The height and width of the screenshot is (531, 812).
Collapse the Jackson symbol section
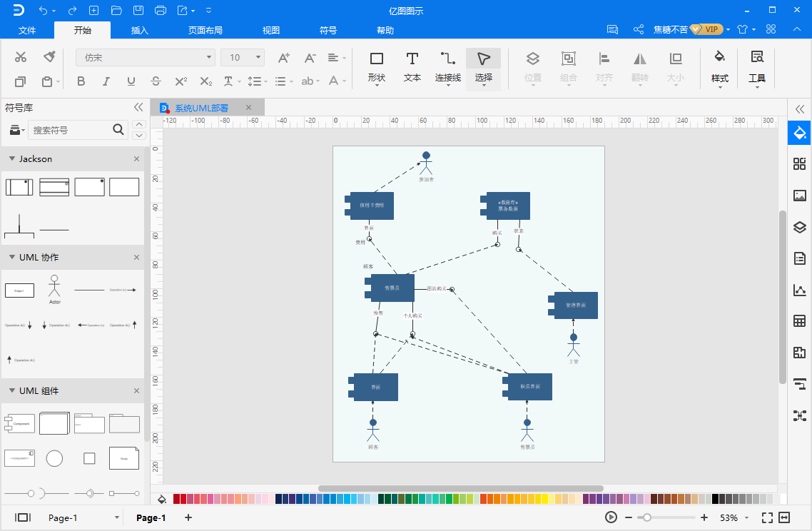click(x=12, y=158)
